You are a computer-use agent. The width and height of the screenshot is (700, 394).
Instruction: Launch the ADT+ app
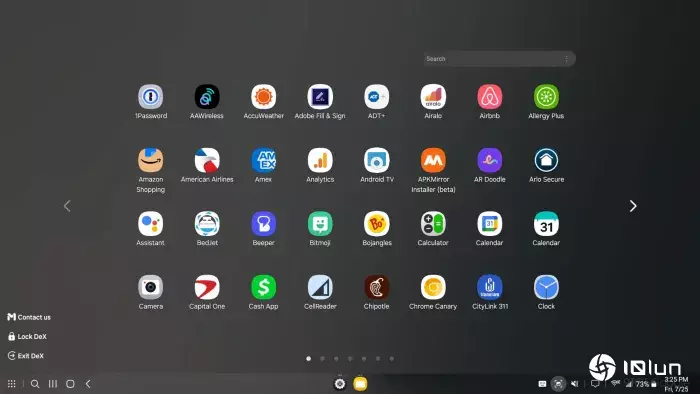click(x=376, y=97)
